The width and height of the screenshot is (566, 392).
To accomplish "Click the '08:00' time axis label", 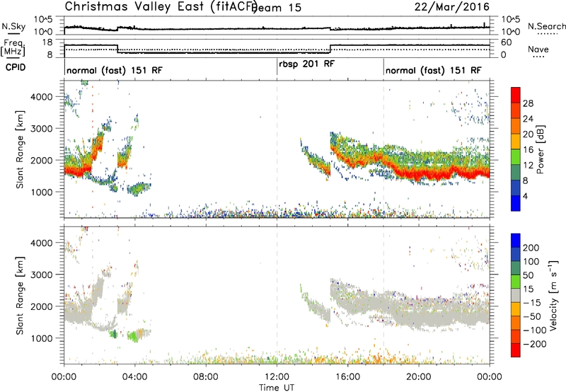I will point(206,377).
